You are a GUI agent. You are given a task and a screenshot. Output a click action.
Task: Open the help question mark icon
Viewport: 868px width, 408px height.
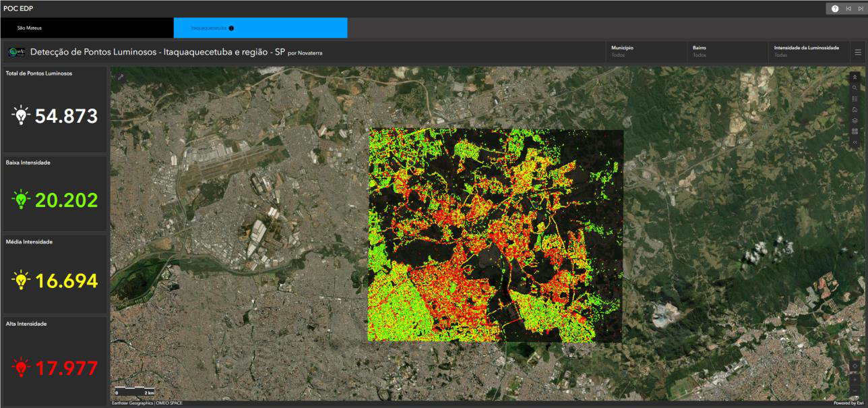pyautogui.click(x=835, y=8)
